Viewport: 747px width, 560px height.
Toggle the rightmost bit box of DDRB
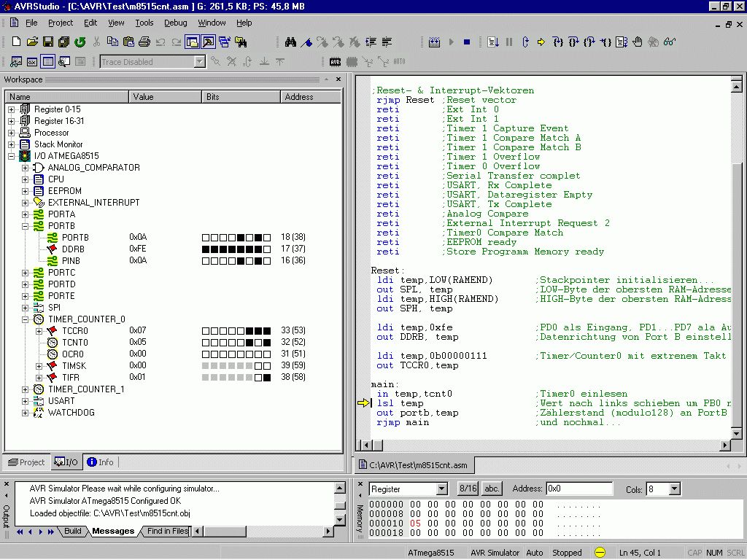coord(267,249)
